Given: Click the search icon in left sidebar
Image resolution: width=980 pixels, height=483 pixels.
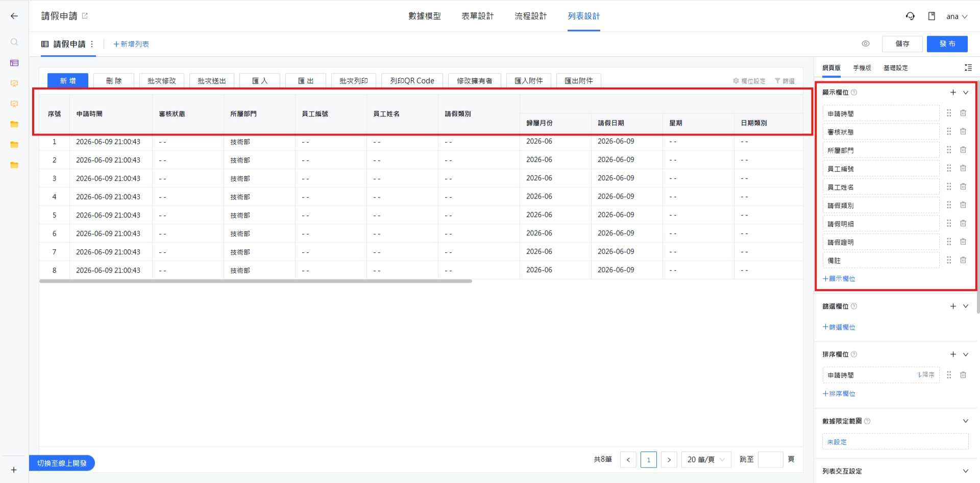Looking at the screenshot, I should point(14,42).
